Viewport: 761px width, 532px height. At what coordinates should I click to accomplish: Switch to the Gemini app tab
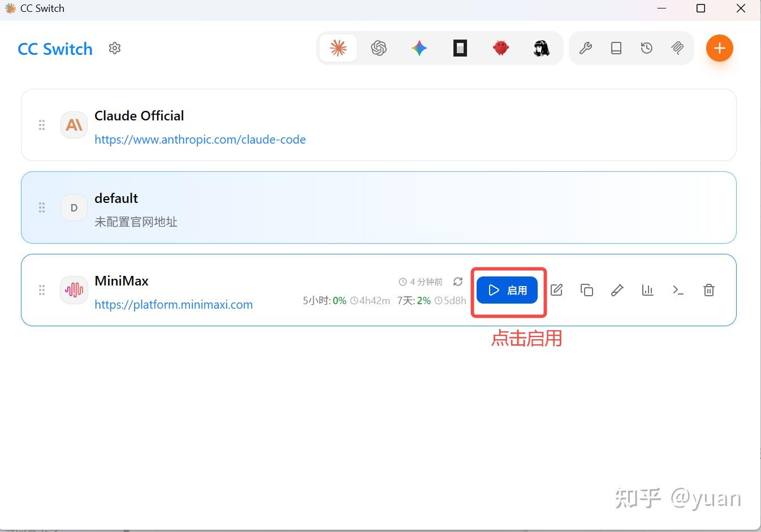[x=420, y=48]
